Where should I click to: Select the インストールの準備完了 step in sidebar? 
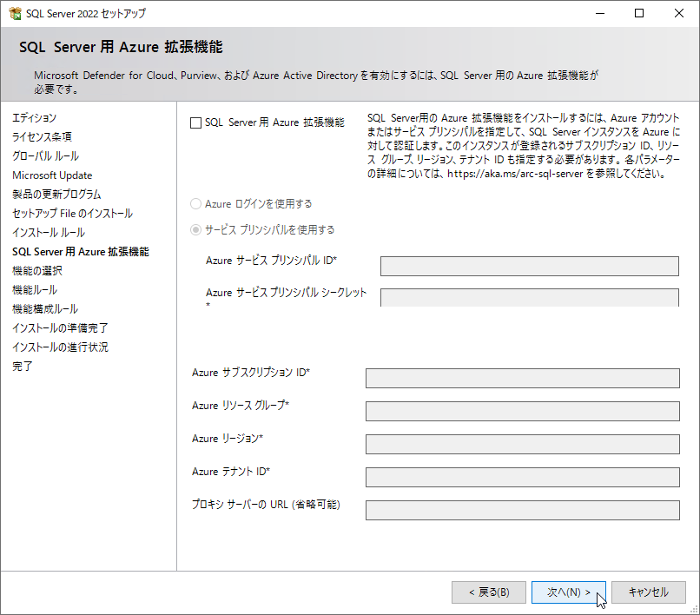point(60,328)
